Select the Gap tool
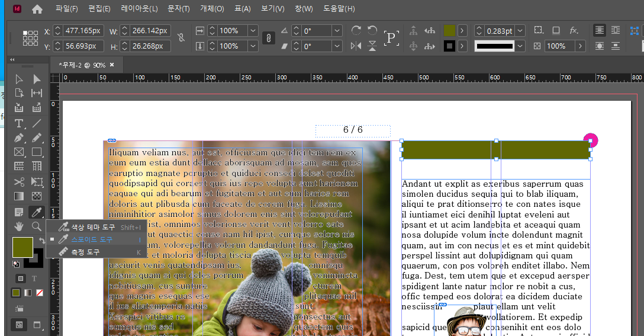Viewport: 644px width, 336px height. 37,94
